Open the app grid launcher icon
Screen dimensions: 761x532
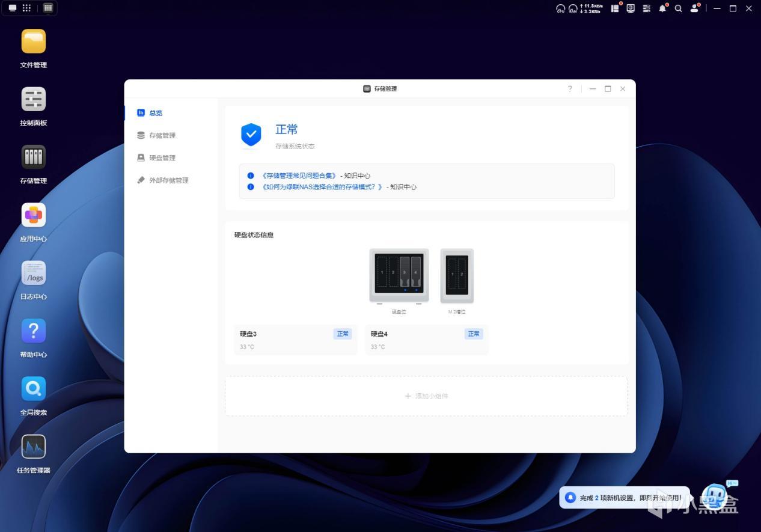tap(27, 8)
